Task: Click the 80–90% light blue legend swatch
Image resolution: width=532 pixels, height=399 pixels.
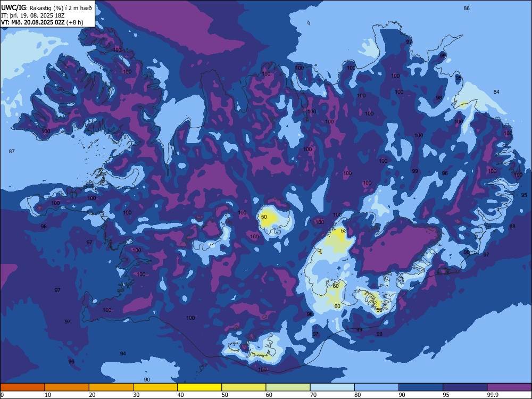Action: (x=377, y=387)
